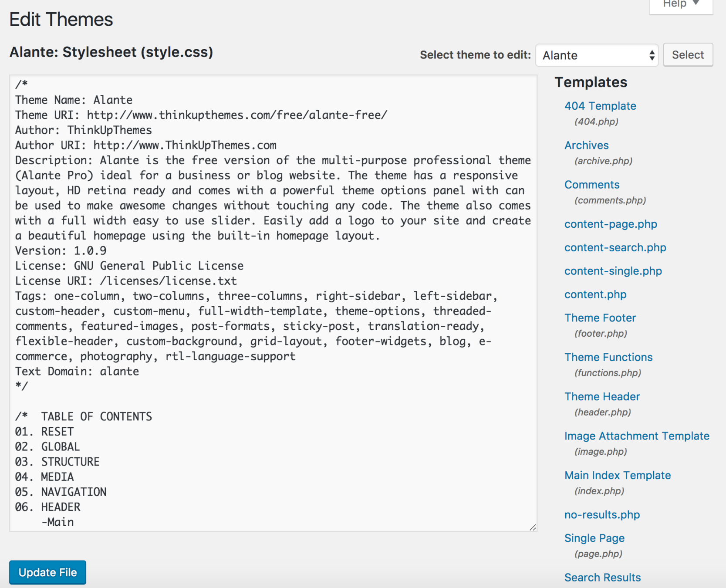Open the theme selector showing Alante

pos(597,55)
